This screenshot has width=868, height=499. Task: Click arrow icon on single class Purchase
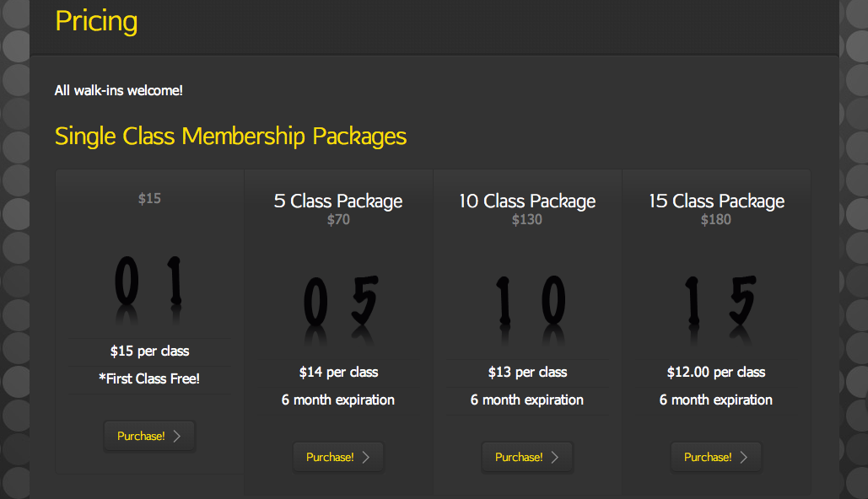point(177,437)
